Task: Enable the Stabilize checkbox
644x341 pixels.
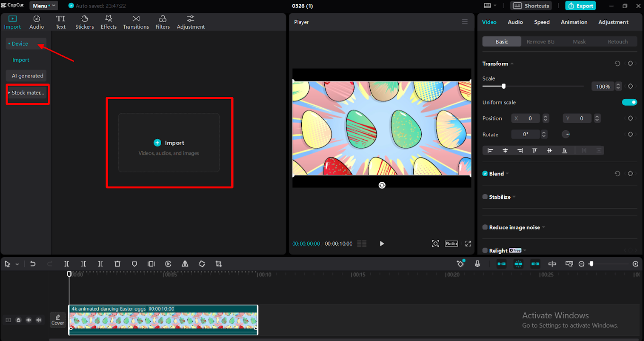Action: pyautogui.click(x=485, y=196)
